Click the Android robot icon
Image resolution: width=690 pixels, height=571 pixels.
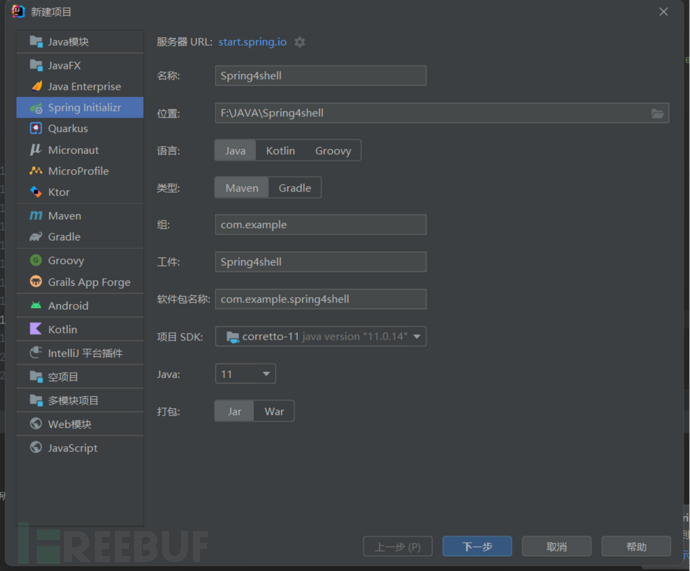[36, 305]
